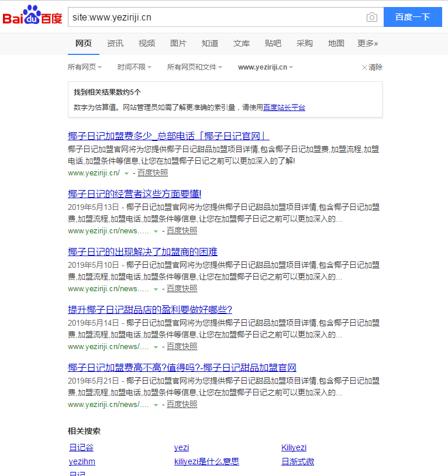The width and height of the screenshot is (448, 476).
Task: Switch to the 资讯 tab
Action: pos(115,43)
